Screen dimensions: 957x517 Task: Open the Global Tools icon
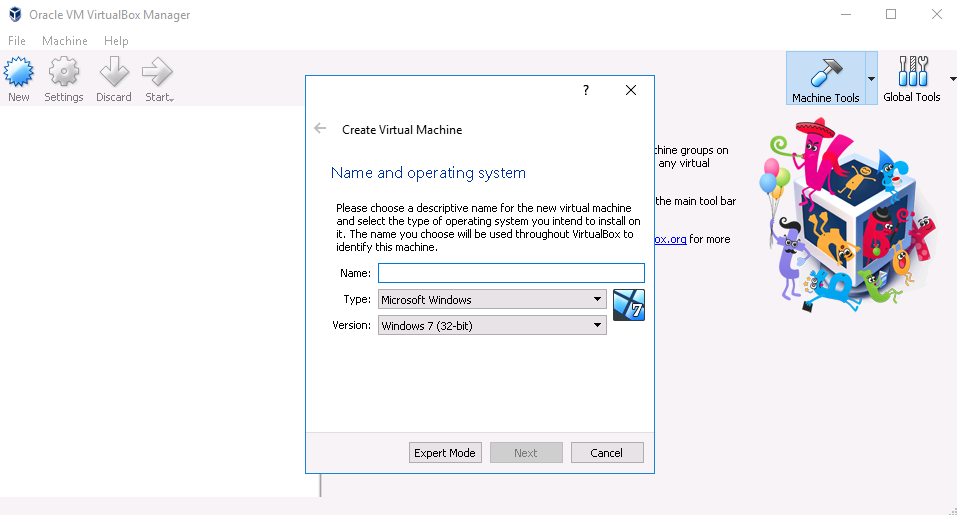coord(911,73)
